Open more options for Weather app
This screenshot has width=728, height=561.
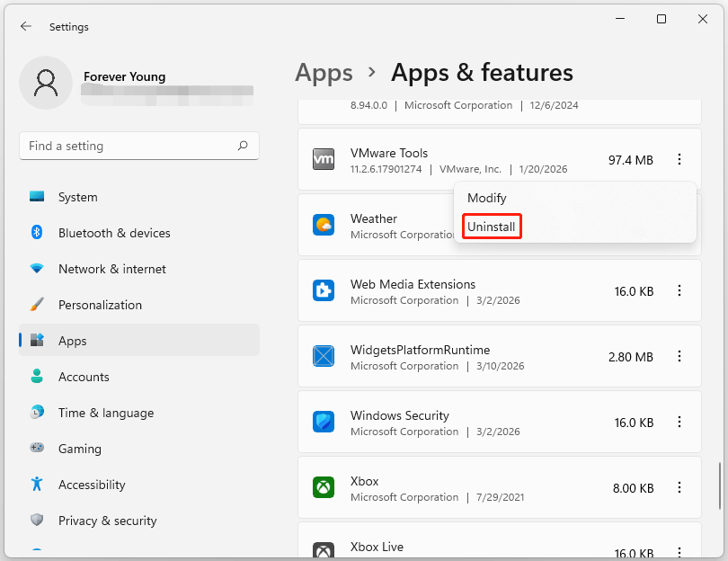pos(680,226)
